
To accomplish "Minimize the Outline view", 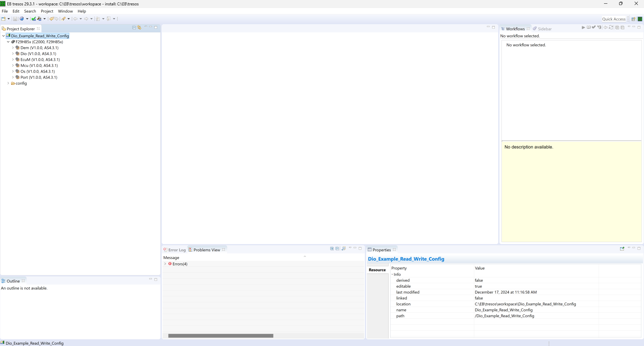I will [151, 279].
